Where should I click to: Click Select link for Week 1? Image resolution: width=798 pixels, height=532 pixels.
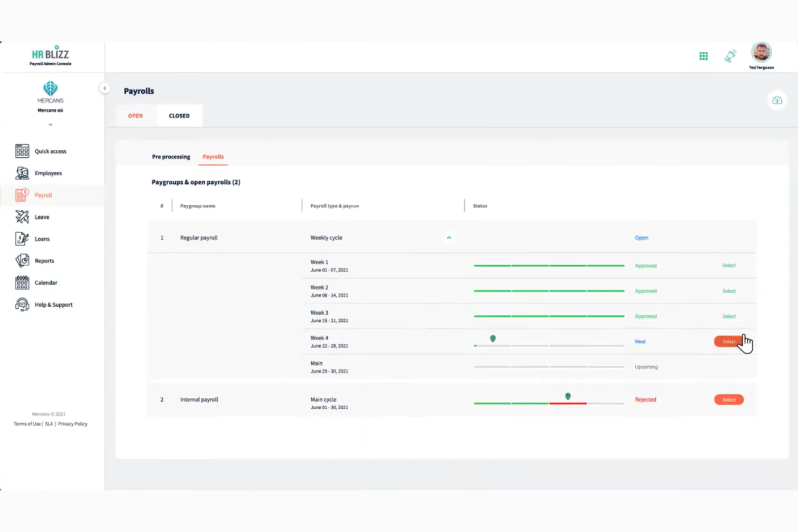729,266
